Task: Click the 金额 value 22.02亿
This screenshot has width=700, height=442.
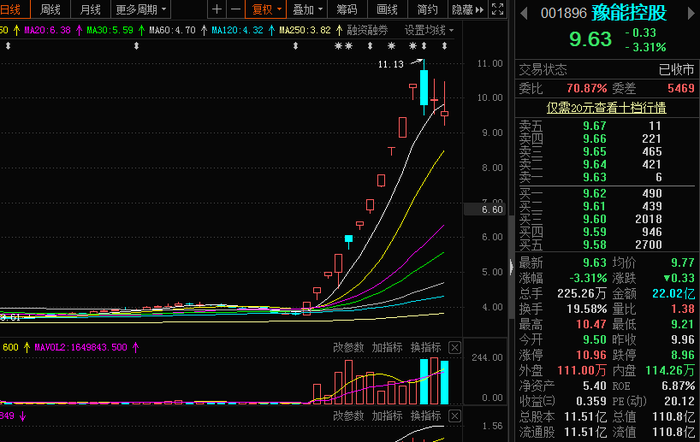Action: [673, 294]
